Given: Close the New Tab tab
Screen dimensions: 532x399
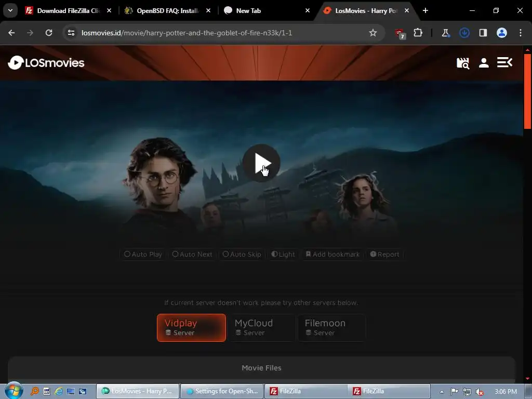Looking at the screenshot, I should pyautogui.click(x=308, y=10).
